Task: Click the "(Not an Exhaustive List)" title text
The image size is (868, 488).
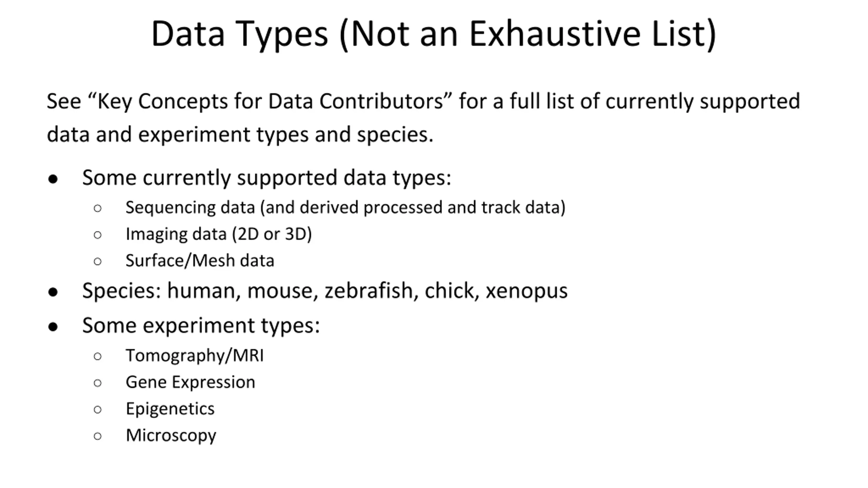Action: 528,34
